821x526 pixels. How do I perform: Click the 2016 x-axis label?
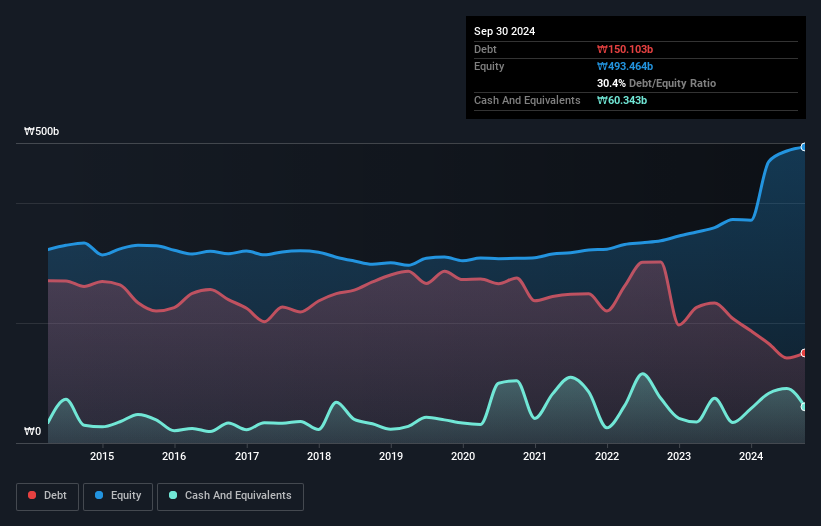tap(174, 456)
